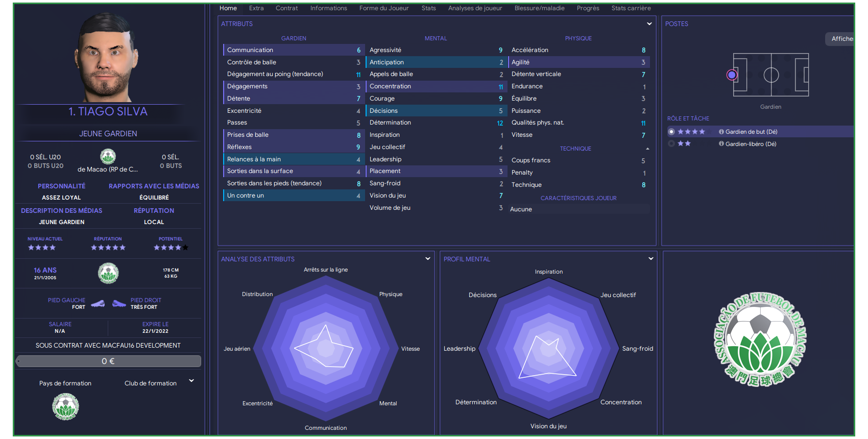Open the Profil mental dropdown

point(651,259)
